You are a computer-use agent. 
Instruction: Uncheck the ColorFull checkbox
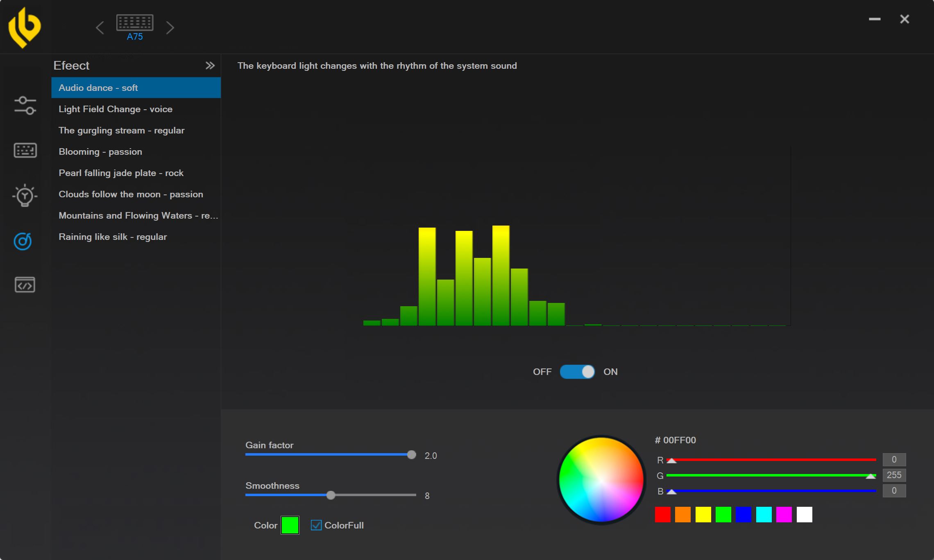pos(316,525)
